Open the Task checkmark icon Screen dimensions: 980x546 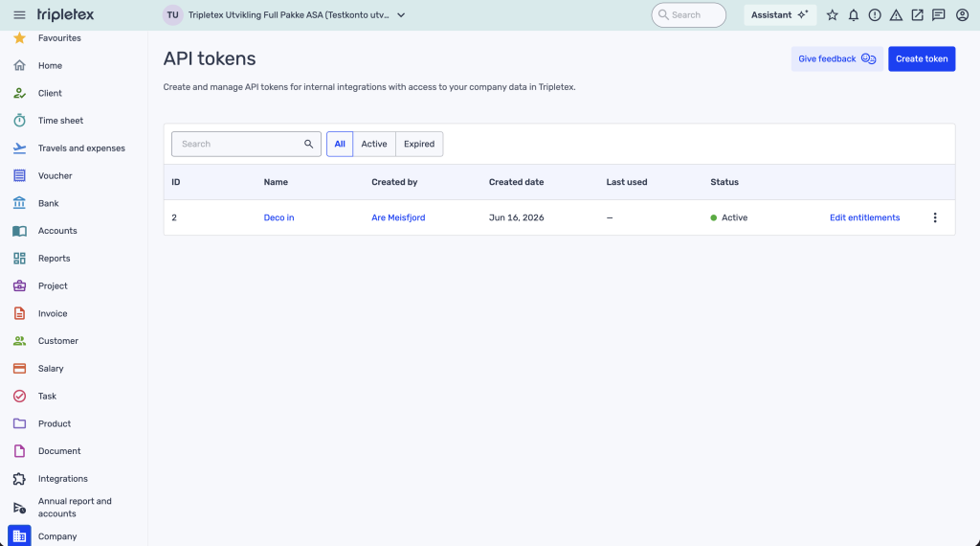point(19,396)
